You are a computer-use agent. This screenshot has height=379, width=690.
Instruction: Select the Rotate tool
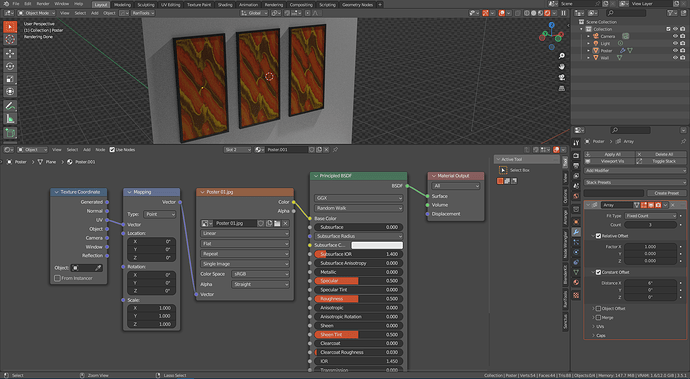coord(10,66)
